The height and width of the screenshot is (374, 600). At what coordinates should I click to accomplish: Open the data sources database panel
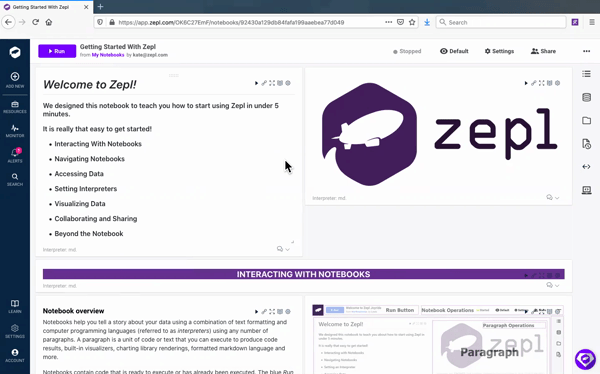click(586, 97)
